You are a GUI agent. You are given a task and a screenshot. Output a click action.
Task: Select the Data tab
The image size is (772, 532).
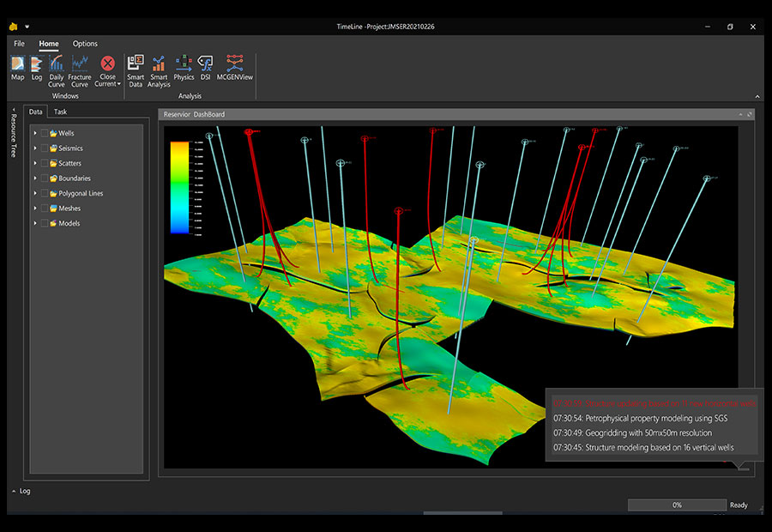[35, 112]
